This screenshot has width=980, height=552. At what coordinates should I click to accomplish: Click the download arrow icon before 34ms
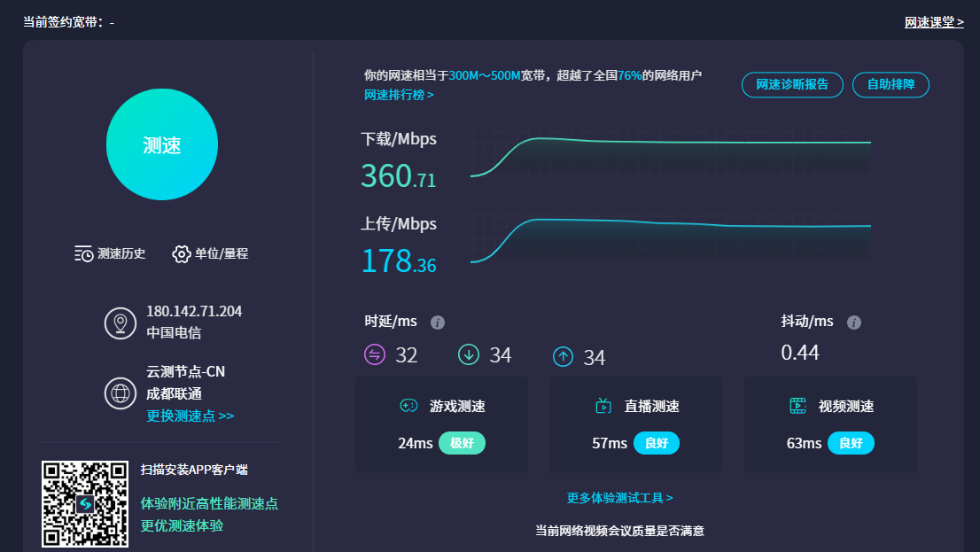point(470,354)
